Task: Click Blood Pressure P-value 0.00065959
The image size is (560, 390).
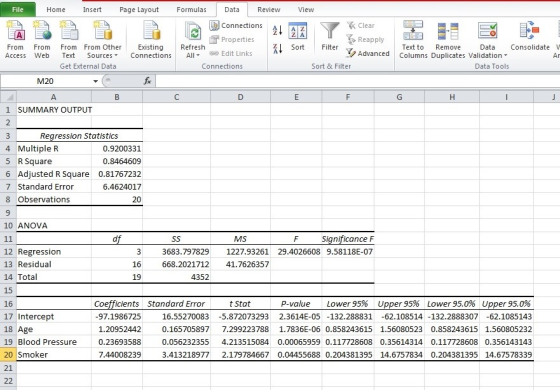Action: click(x=296, y=342)
